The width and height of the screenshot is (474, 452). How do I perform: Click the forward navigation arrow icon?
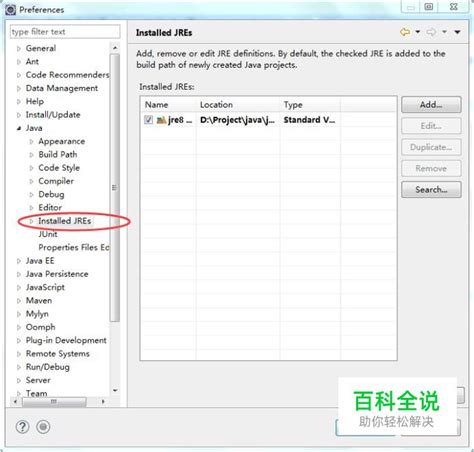pyautogui.click(x=431, y=32)
